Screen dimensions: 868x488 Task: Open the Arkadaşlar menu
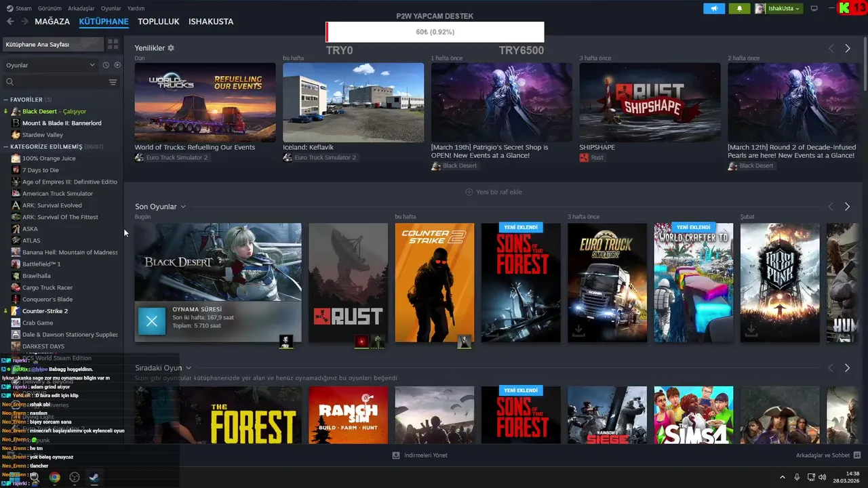[x=81, y=8]
